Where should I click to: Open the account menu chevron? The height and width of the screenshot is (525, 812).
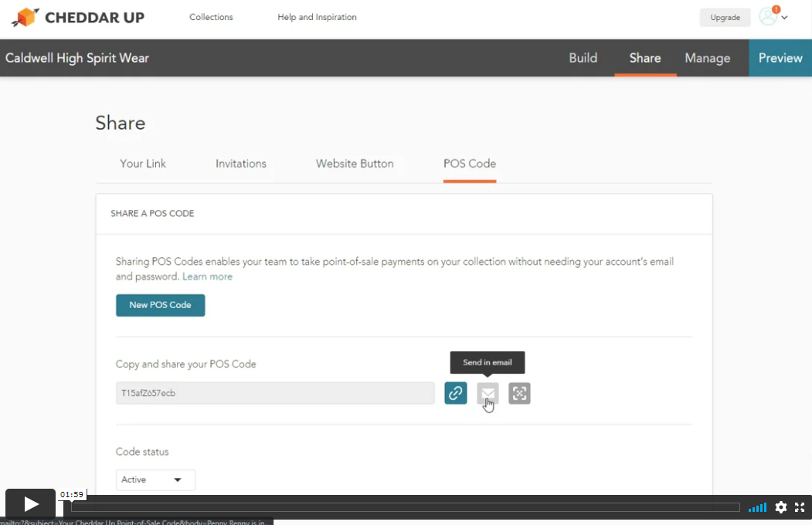(785, 18)
